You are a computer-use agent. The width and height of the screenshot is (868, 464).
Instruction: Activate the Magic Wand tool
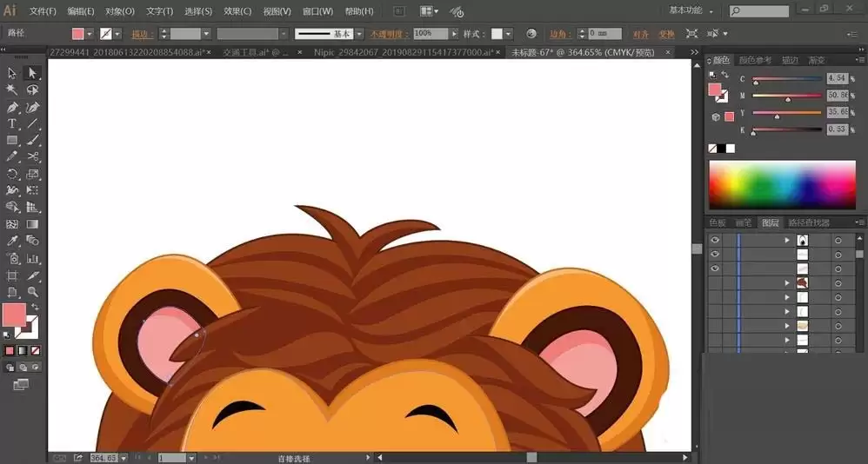pyautogui.click(x=12, y=90)
